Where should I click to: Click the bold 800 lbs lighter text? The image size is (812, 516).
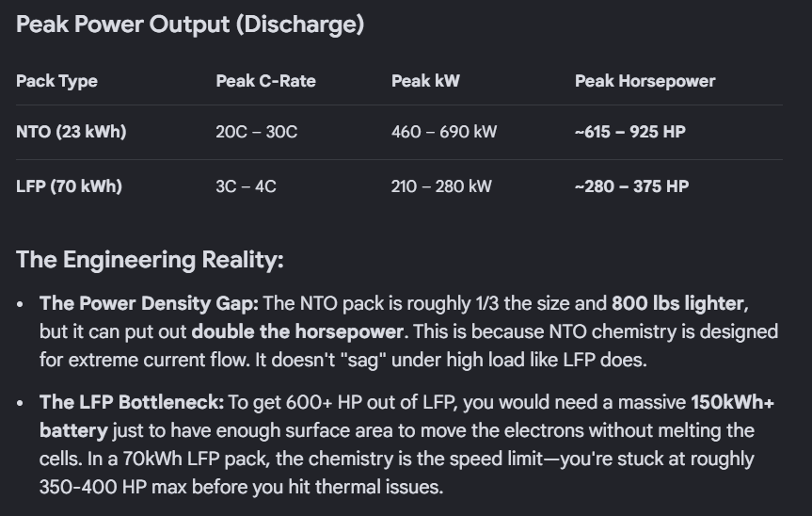click(x=678, y=304)
